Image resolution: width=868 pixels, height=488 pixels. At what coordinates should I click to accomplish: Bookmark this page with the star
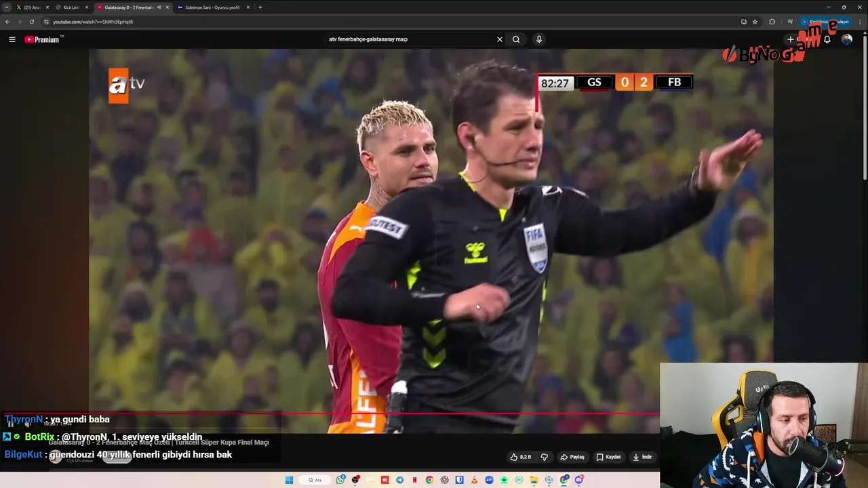click(x=755, y=22)
